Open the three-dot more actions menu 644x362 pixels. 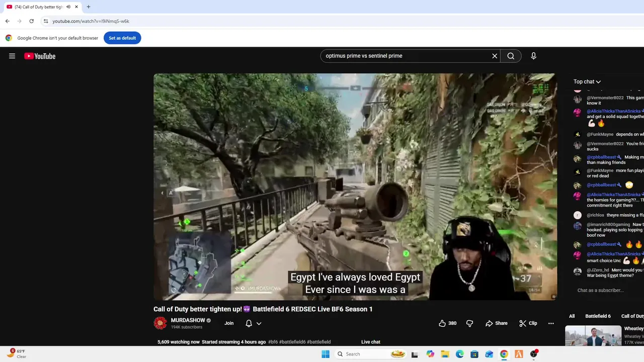point(551,323)
